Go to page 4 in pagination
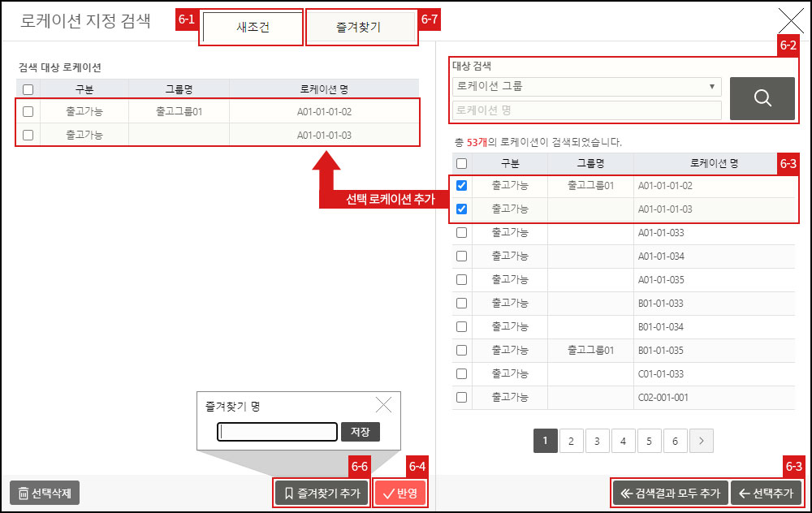Image resolution: width=812 pixels, height=513 pixels. [624, 440]
